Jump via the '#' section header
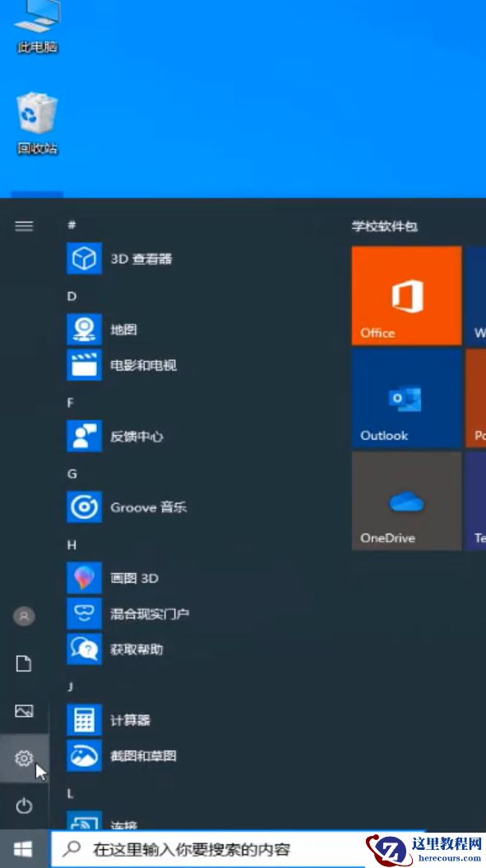The height and width of the screenshot is (868, 486). (72, 224)
